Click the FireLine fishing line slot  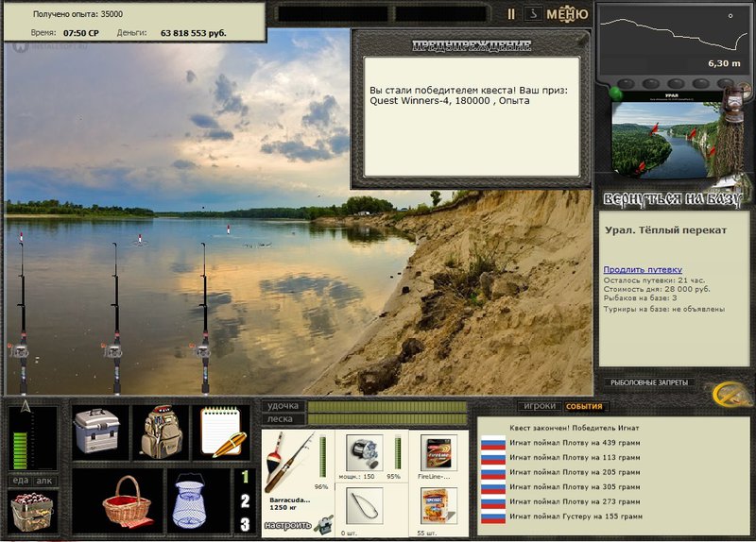pyautogui.click(x=438, y=453)
